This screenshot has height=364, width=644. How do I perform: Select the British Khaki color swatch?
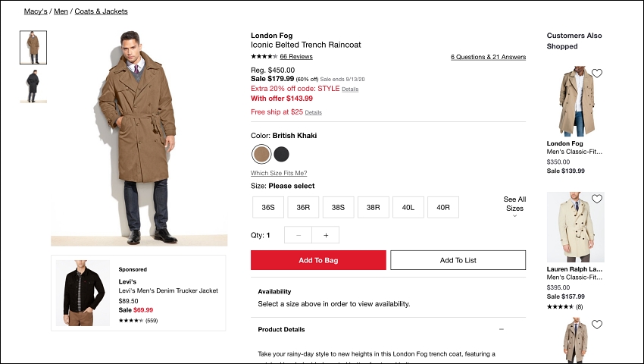pyautogui.click(x=261, y=154)
